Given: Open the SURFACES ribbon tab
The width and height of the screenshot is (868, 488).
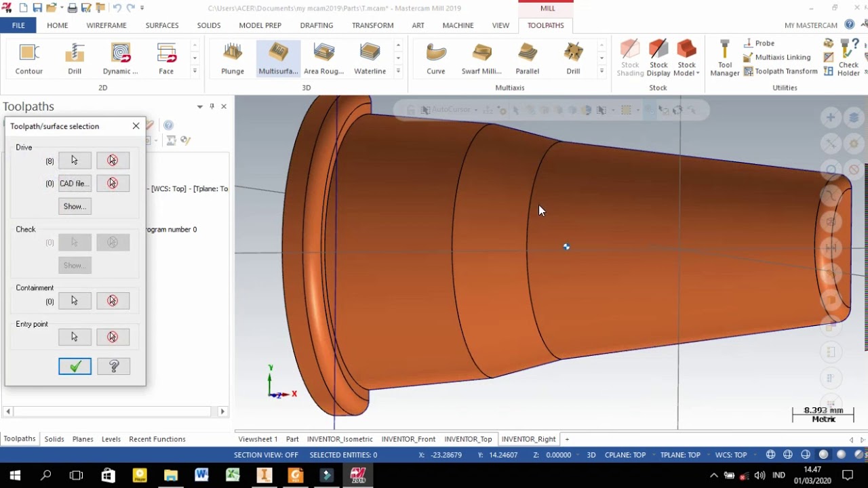Looking at the screenshot, I should [162, 25].
